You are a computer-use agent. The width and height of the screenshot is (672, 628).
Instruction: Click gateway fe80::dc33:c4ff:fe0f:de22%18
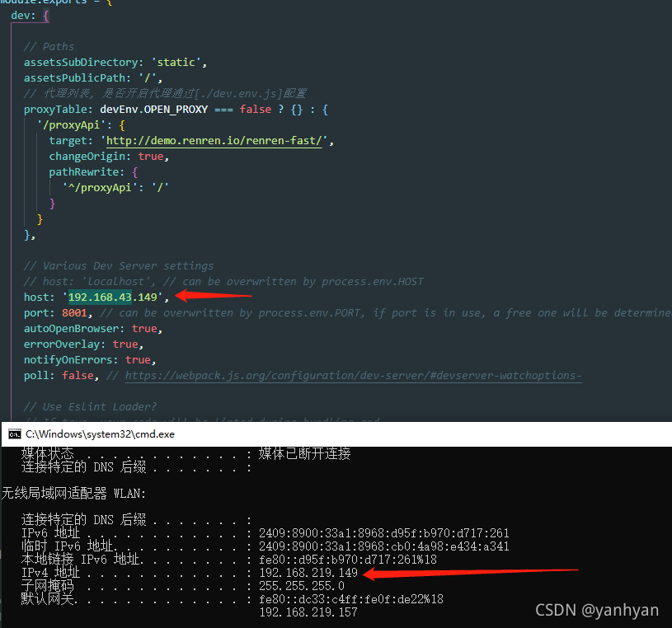[x=351, y=599]
